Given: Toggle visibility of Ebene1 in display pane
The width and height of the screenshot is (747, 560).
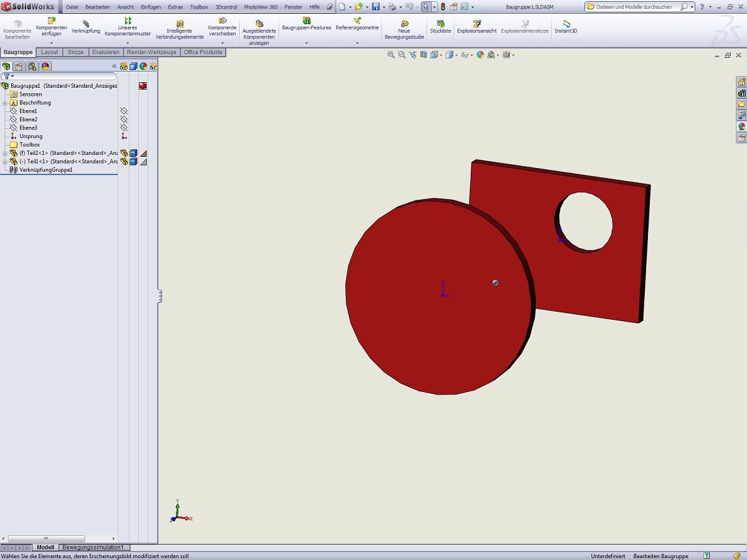Looking at the screenshot, I should click(x=124, y=111).
